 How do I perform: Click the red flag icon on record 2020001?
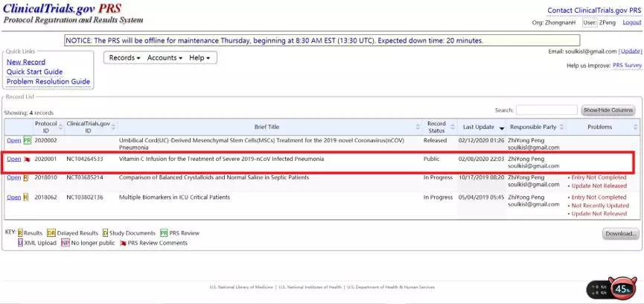[x=27, y=159]
